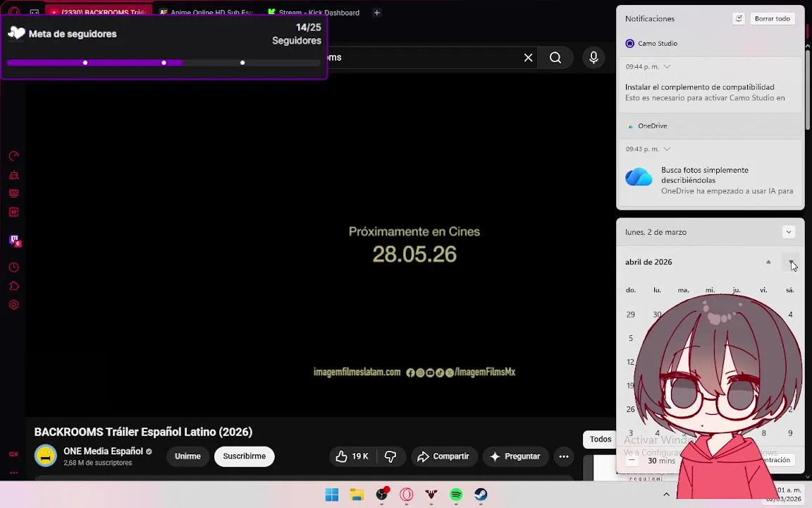
Task: Open the OneDrive notification group header
Action: (x=646, y=126)
